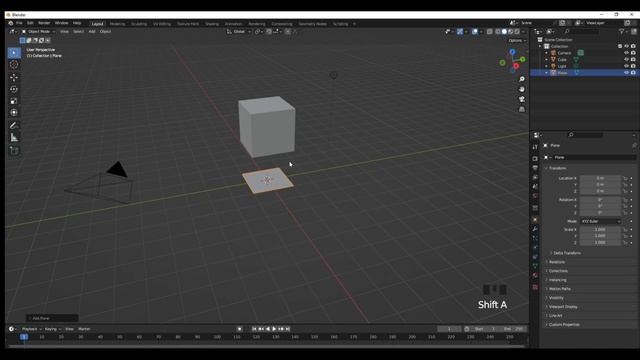Toggle Collection viewport visibility eye
Viewport: 640px width, 360px height.
pyautogui.click(x=627, y=46)
